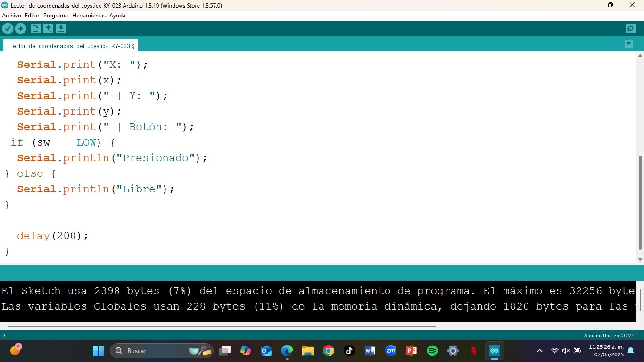Viewport: 644px width, 362px height.
Task: Open the Ayuda menu
Action: coord(117,16)
